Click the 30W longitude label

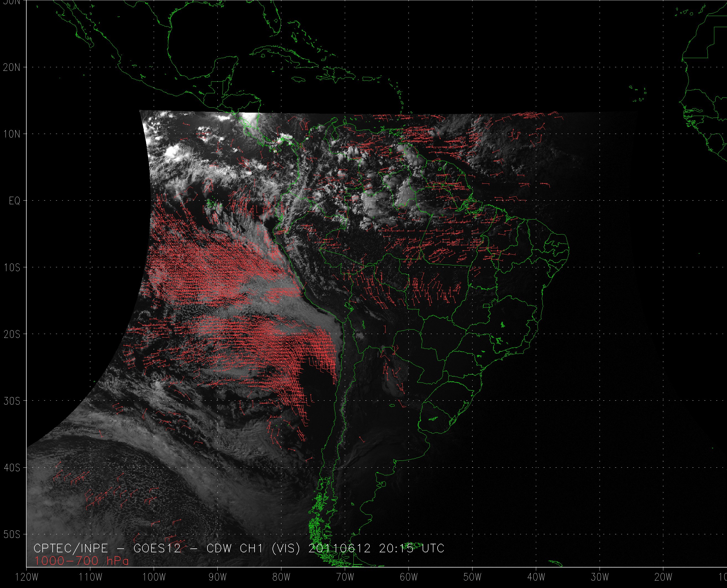click(x=600, y=577)
